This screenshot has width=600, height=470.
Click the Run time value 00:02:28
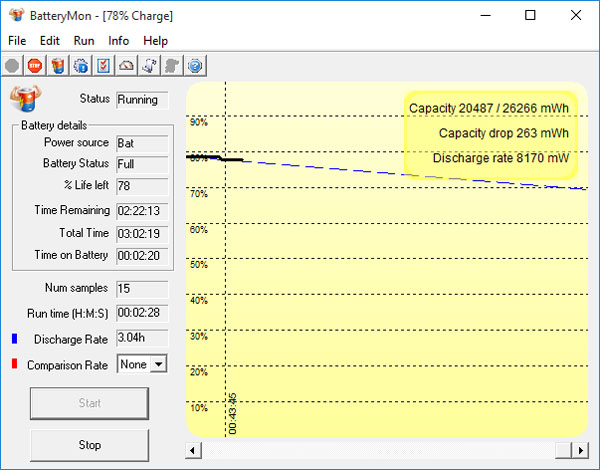click(x=142, y=313)
